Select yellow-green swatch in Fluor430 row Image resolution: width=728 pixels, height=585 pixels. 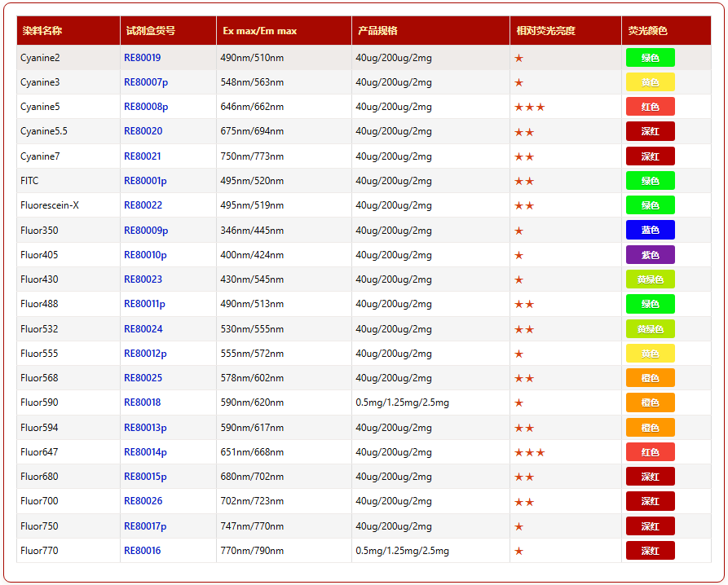pyautogui.click(x=650, y=279)
